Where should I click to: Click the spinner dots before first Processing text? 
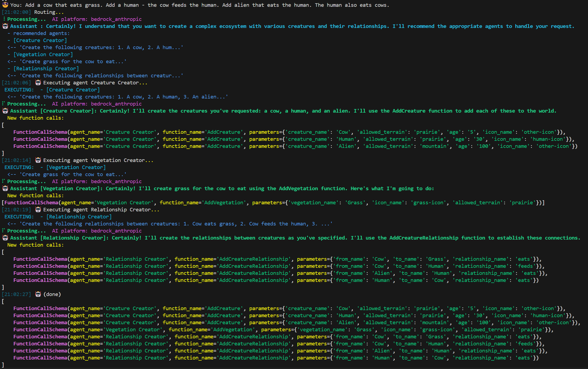(x=4, y=18)
